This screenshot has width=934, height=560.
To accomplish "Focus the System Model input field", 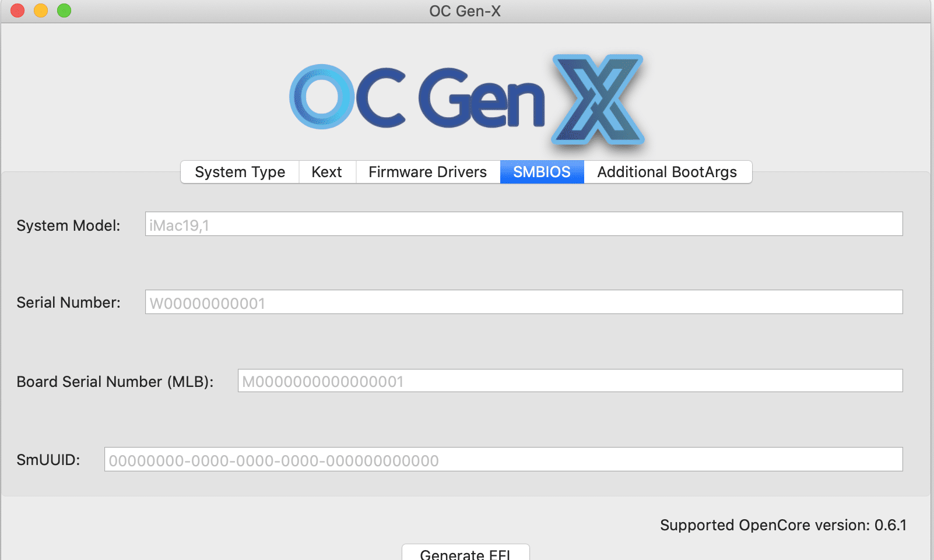I will pos(524,224).
